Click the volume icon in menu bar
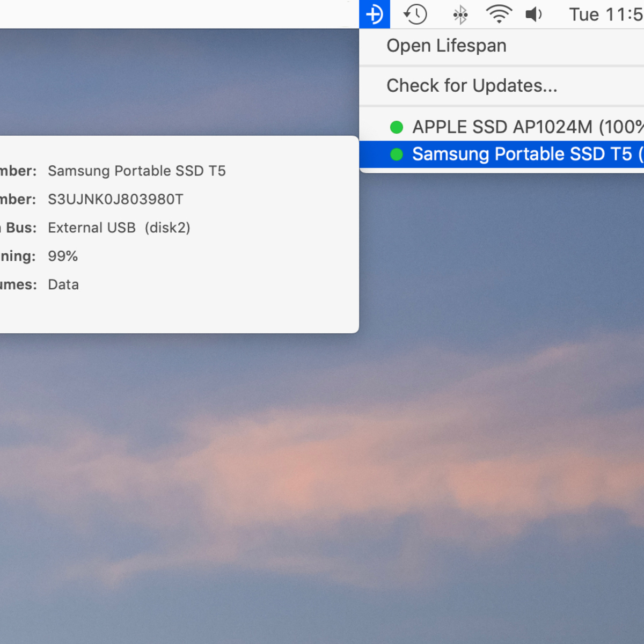 pos(534,14)
